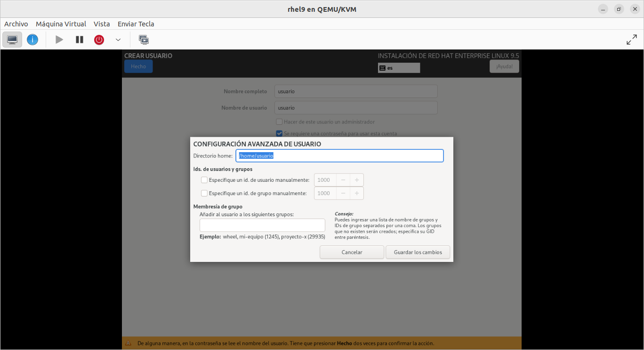Start the virtual machine with play icon
644x350 pixels.
(59, 40)
